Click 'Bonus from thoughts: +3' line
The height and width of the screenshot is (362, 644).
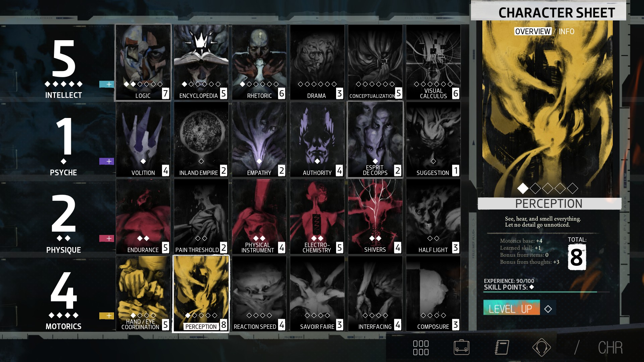coord(530,262)
